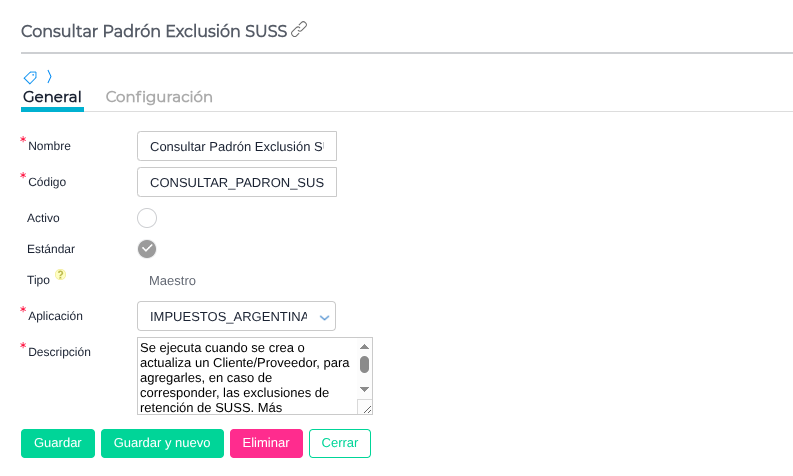Click inside the Descripción text area

[246, 376]
